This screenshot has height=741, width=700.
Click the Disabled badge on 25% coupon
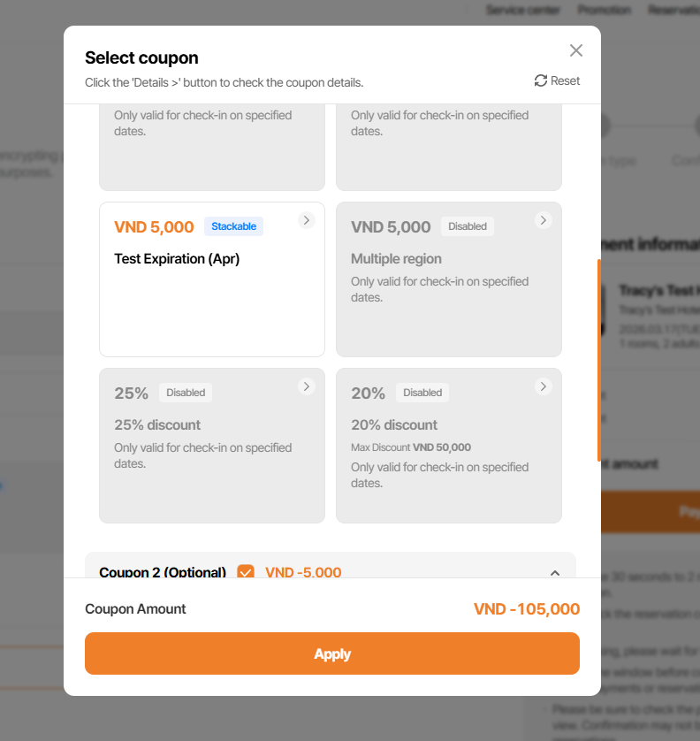point(186,393)
